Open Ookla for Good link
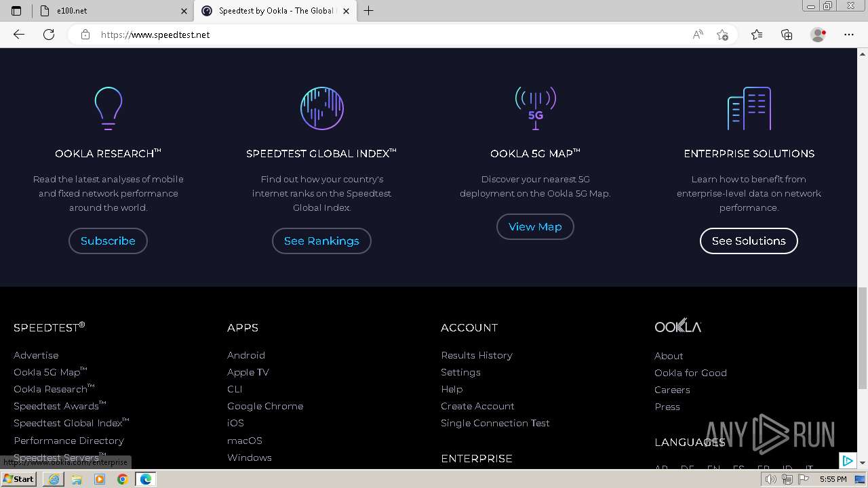868x488 pixels. (x=690, y=373)
